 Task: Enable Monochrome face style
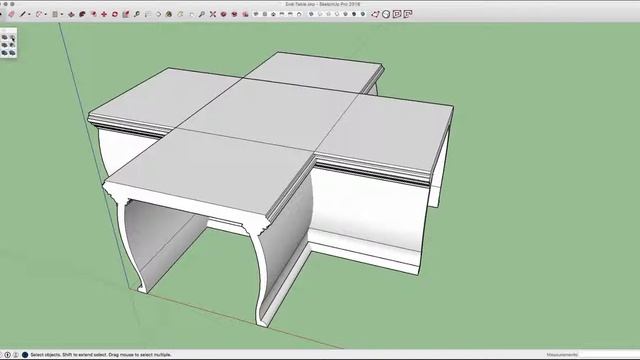tap(363, 14)
